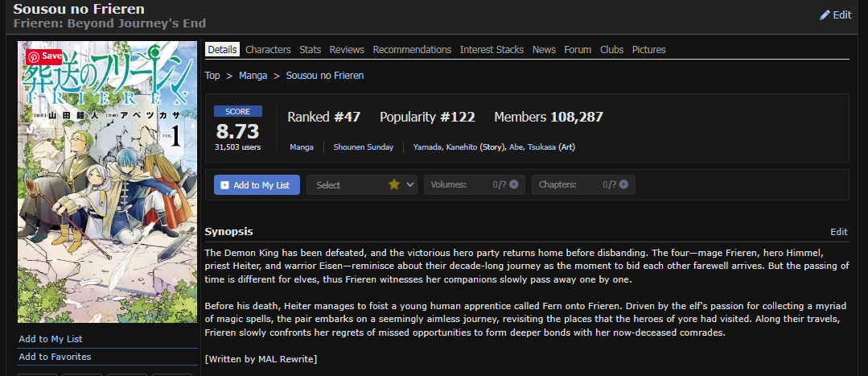Open the Select score dropdown
Image resolution: width=868 pixels, height=376 pixels.
(362, 185)
